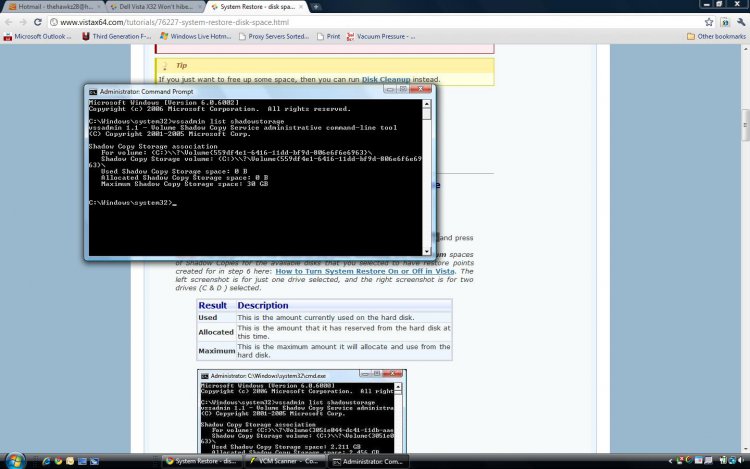Click Command Prompt scrollbar down arrow
Screen dimensions: 750x469
427,251
